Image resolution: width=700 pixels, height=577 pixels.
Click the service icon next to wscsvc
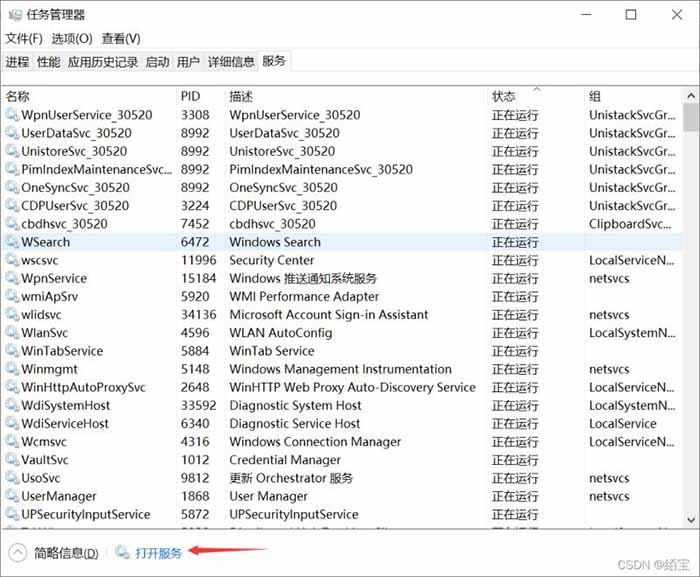[x=12, y=260]
